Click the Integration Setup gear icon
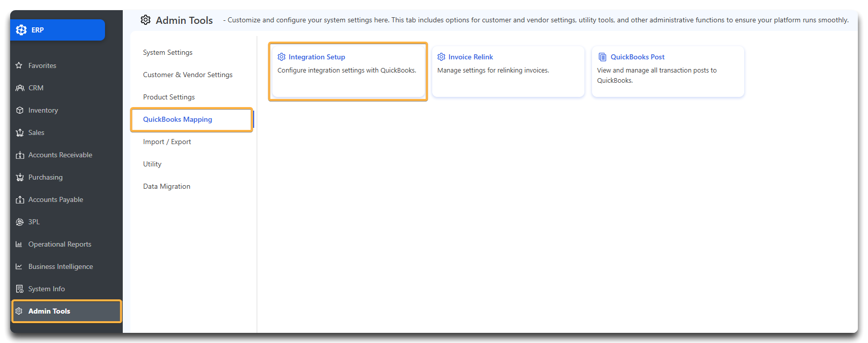 (x=282, y=57)
